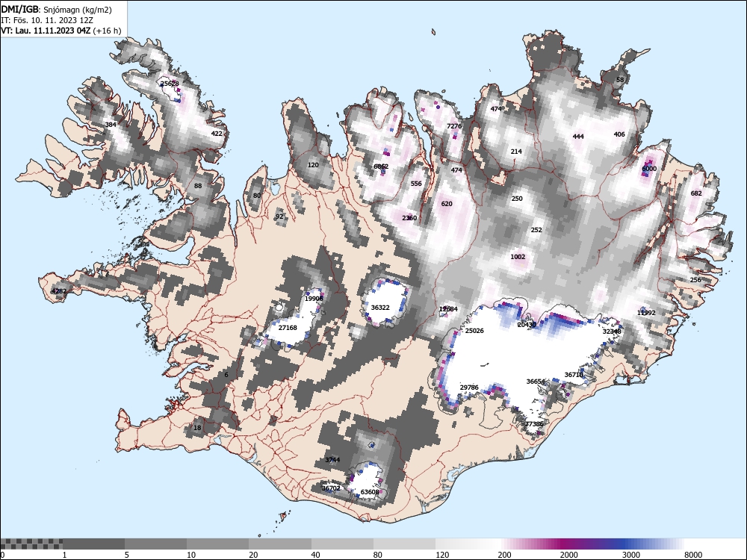The width and height of the screenshot is (747, 560).
Task: Click the legend tick label 200
Action: click(504, 555)
